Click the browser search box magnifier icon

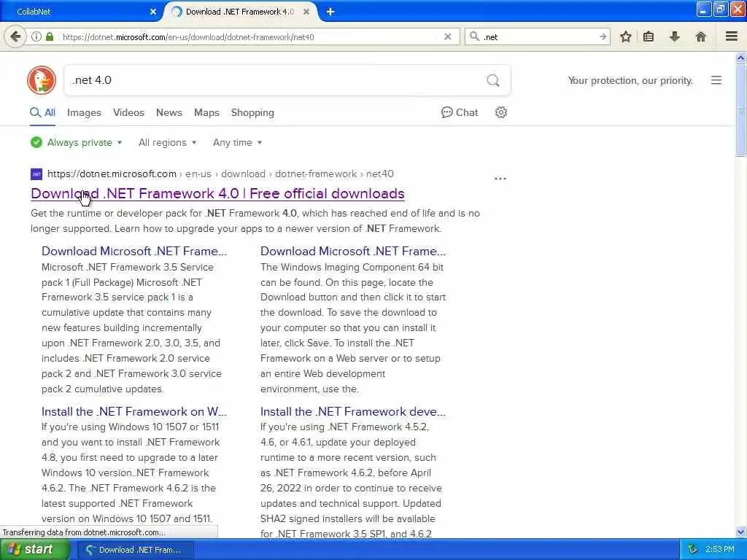474,36
